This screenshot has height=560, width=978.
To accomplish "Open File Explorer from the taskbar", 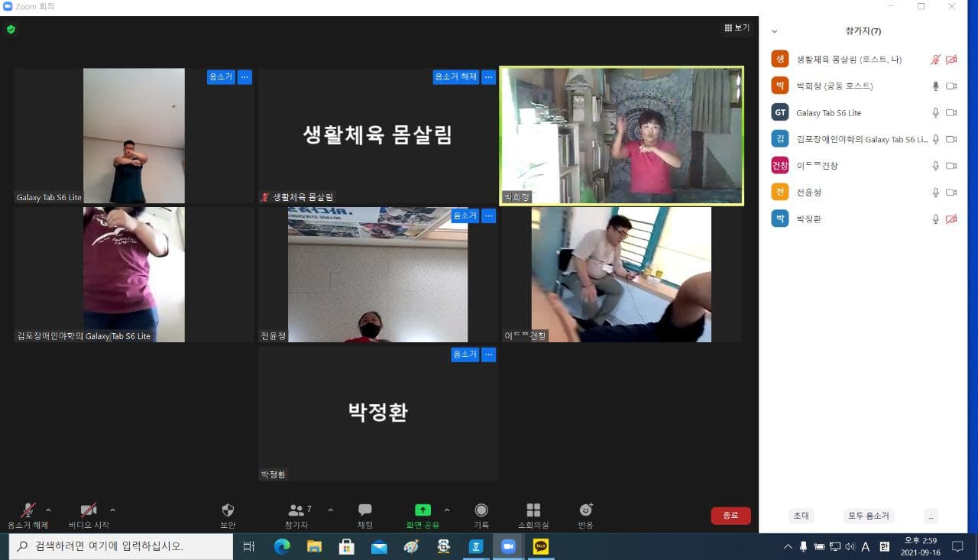I will pyautogui.click(x=314, y=546).
